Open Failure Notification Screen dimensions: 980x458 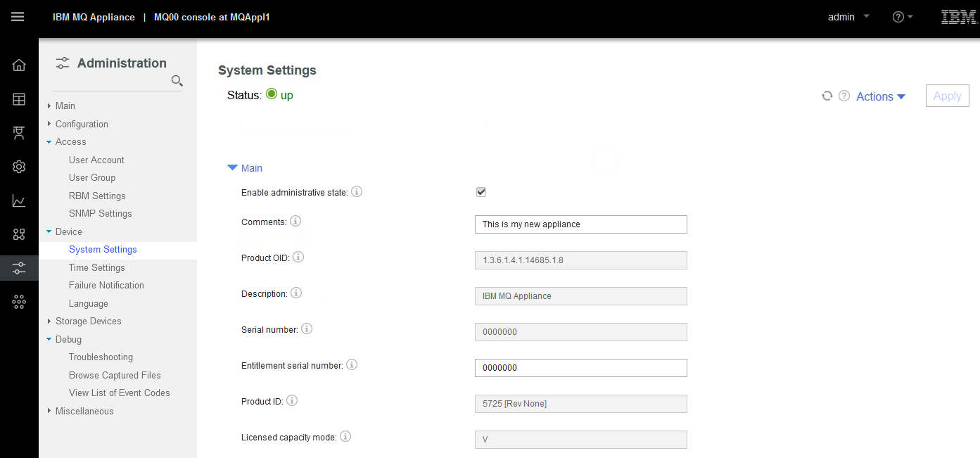point(106,285)
